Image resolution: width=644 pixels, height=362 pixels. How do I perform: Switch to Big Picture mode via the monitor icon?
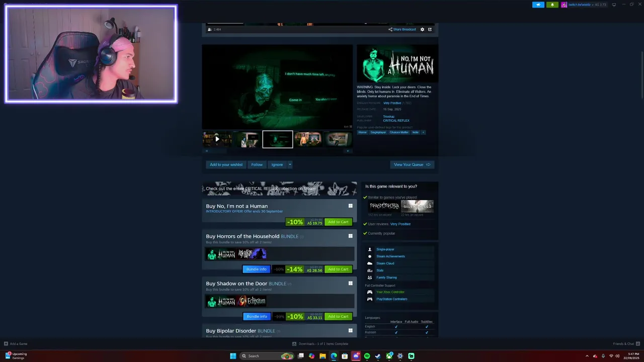click(x=614, y=5)
